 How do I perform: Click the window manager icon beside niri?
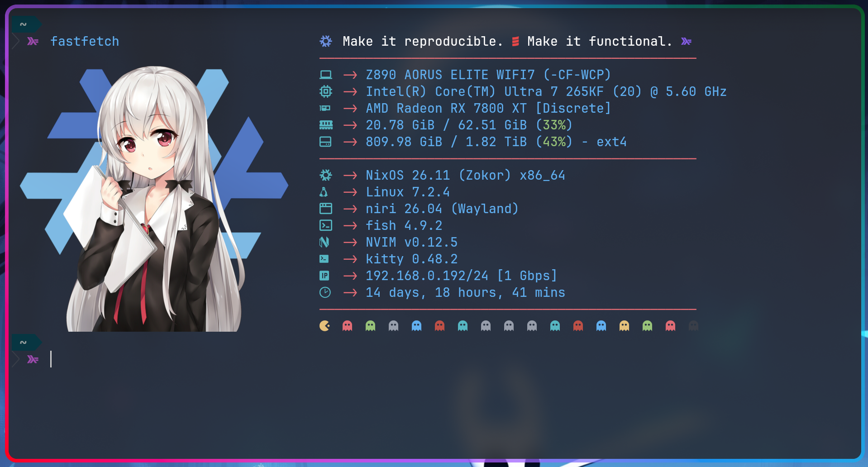326,209
